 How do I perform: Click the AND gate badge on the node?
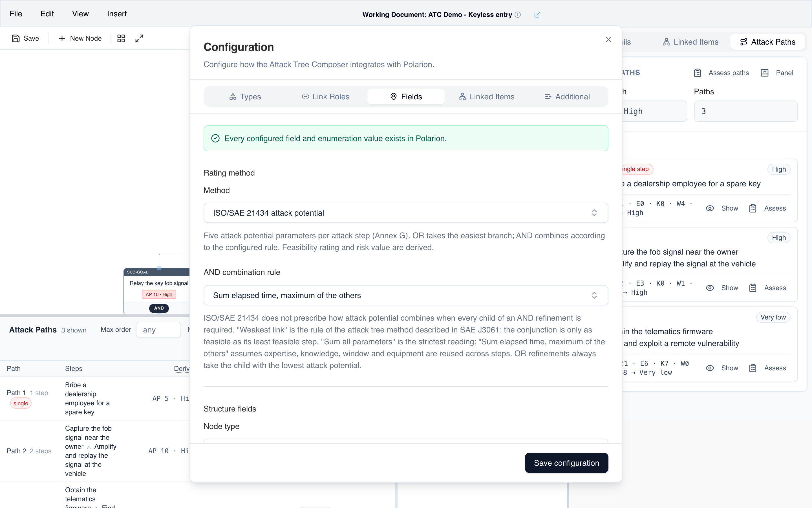159,308
